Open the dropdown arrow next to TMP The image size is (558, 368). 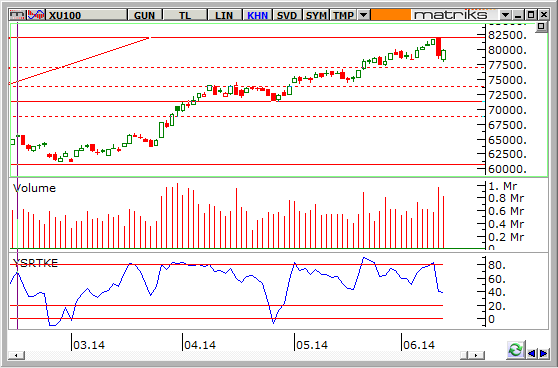click(x=363, y=15)
